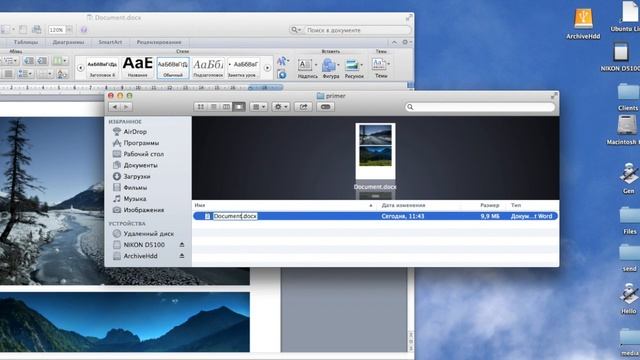
Task: Sort files by Дата изменения column
Action: [x=403, y=205]
